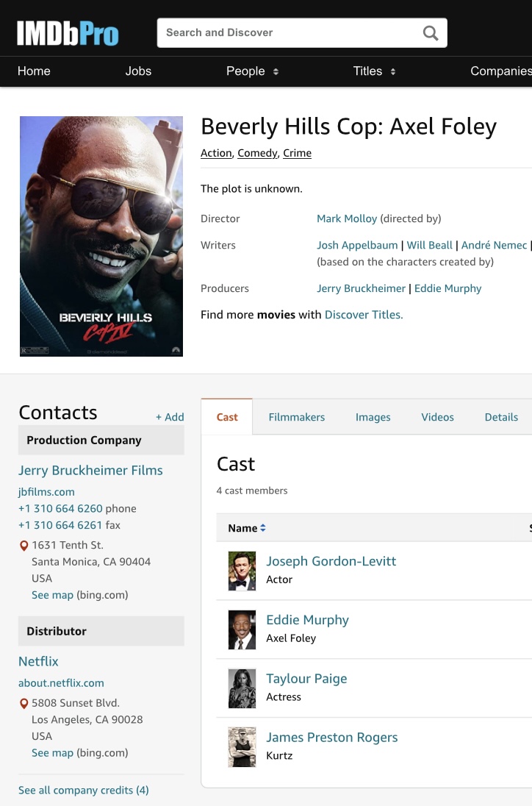Click the title 'Beverly Hills Cop: Axel Foley'
Viewport: 532px width, 806px height.
tap(349, 126)
